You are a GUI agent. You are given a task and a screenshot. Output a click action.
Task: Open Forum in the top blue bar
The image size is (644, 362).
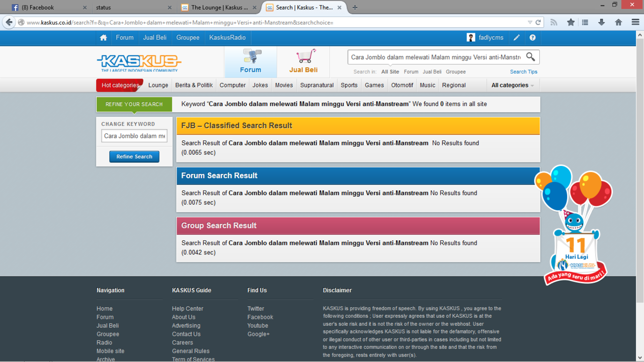coord(125,38)
